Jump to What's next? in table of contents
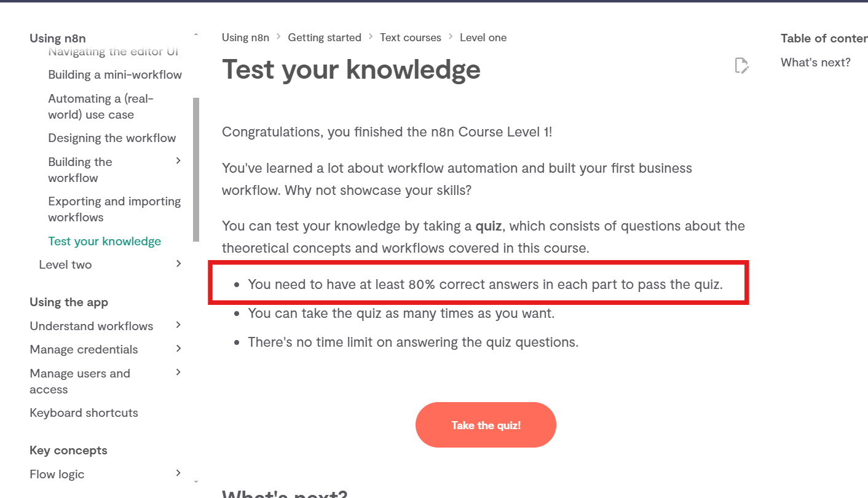The height and width of the screenshot is (498, 868). coord(816,62)
